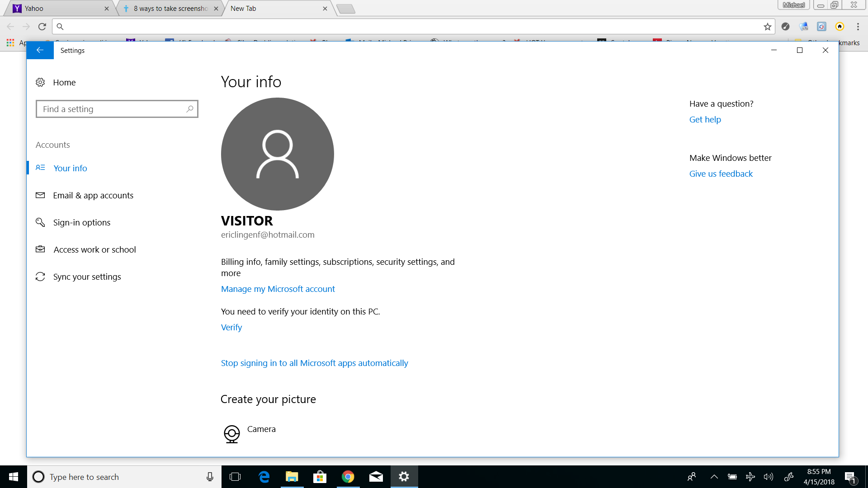868x488 pixels.
Task: Expand hidden icons in system tray
Action: (714, 477)
